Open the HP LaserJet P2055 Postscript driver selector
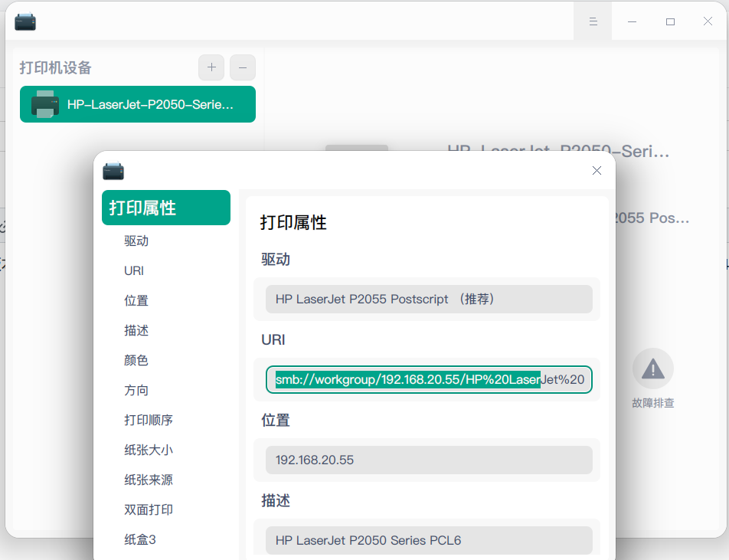Image resolution: width=729 pixels, height=560 pixels. [x=429, y=299]
